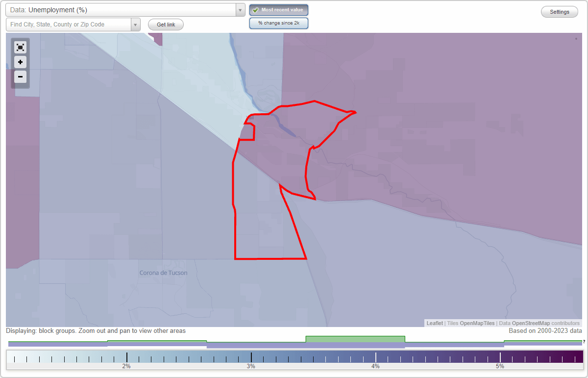Click the 3% label on the legend

(x=251, y=366)
